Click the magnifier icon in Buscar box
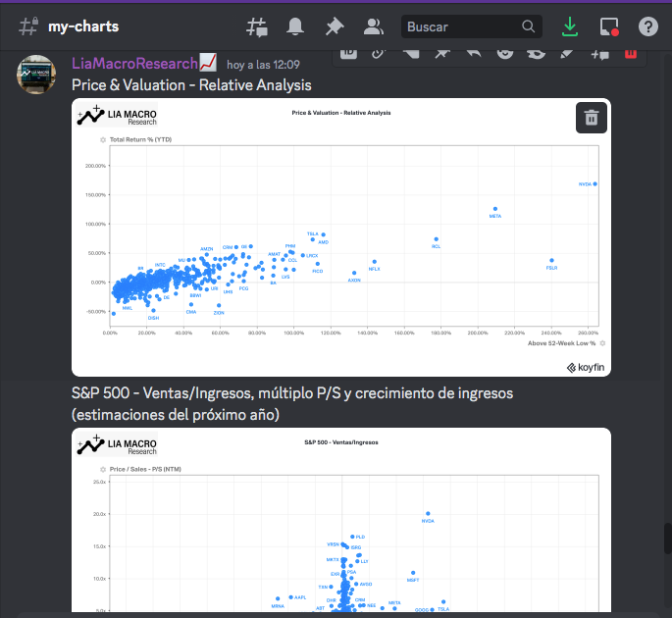Screen dimensions: 672x618 point(529,26)
